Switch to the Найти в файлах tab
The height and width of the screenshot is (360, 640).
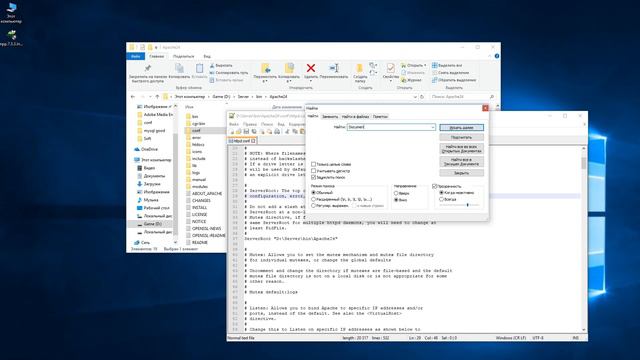pyautogui.click(x=355, y=117)
